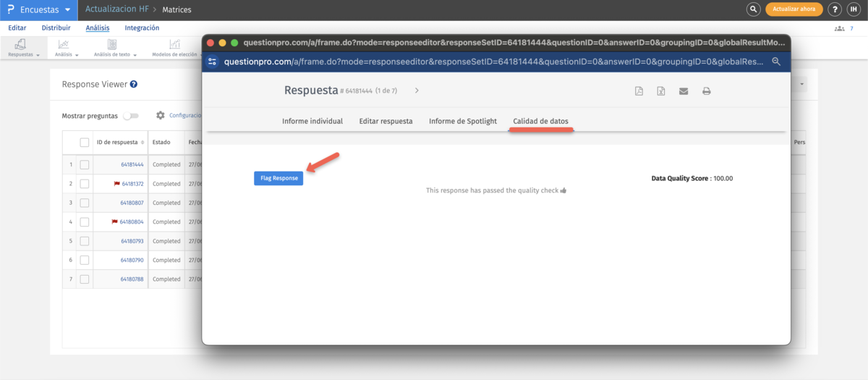The width and height of the screenshot is (868, 380).
Task: Click the respondent count number 7
Action: (851, 28)
